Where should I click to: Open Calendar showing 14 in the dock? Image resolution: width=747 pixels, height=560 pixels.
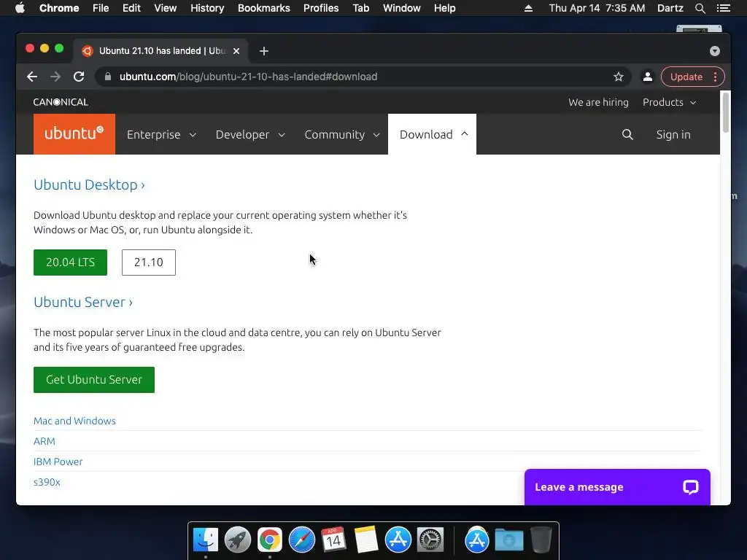333,540
